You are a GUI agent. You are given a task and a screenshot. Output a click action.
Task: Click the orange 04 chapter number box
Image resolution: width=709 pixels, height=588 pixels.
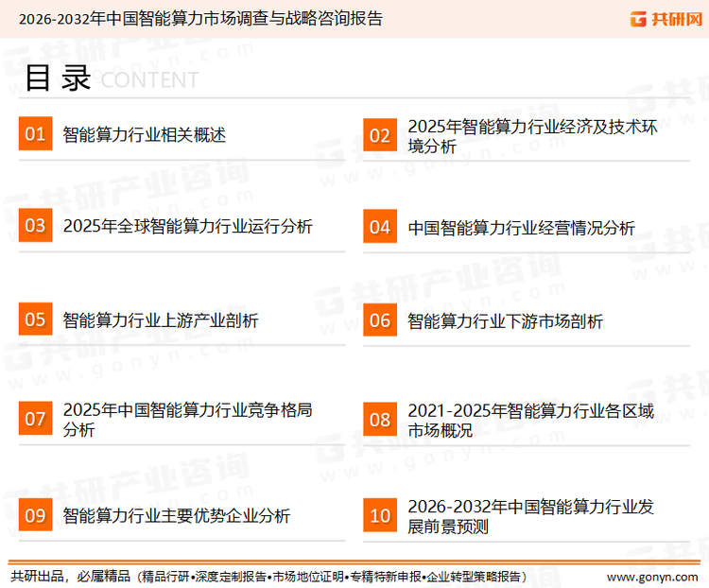pos(380,226)
